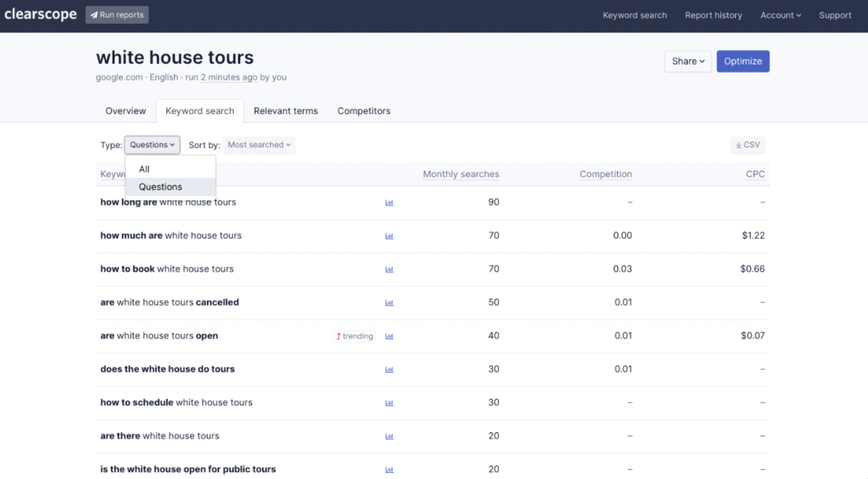Select keyword 'how much are white house tours'
Screen dimensions: 868x479
point(171,236)
